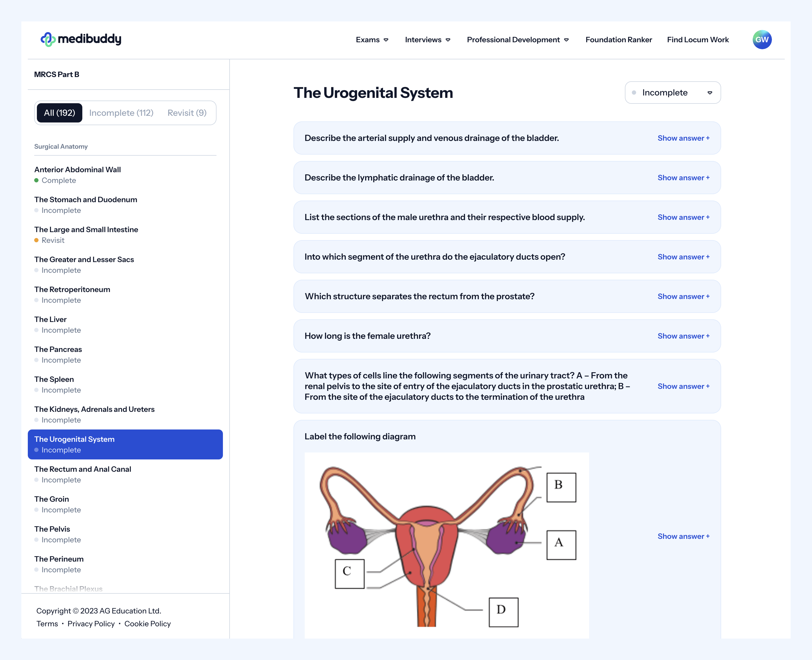Screen dimensions: 812x660
Task: Show answer for female urethra length question
Action: (683, 336)
